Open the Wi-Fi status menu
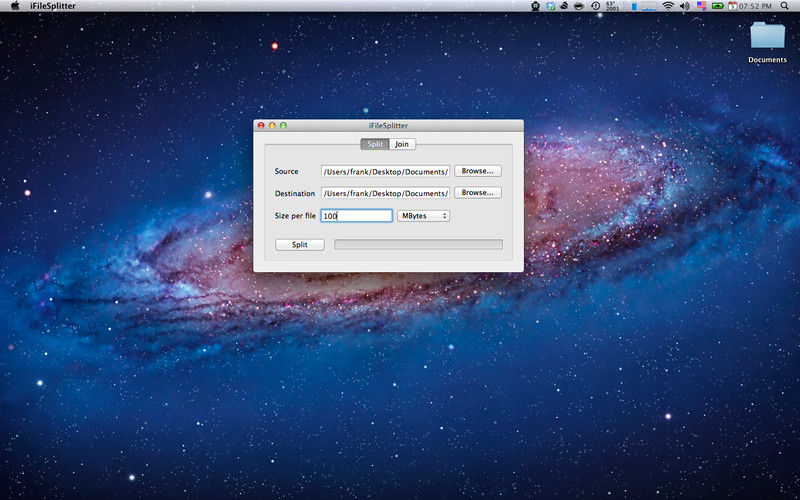The image size is (800, 500). tap(668, 6)
